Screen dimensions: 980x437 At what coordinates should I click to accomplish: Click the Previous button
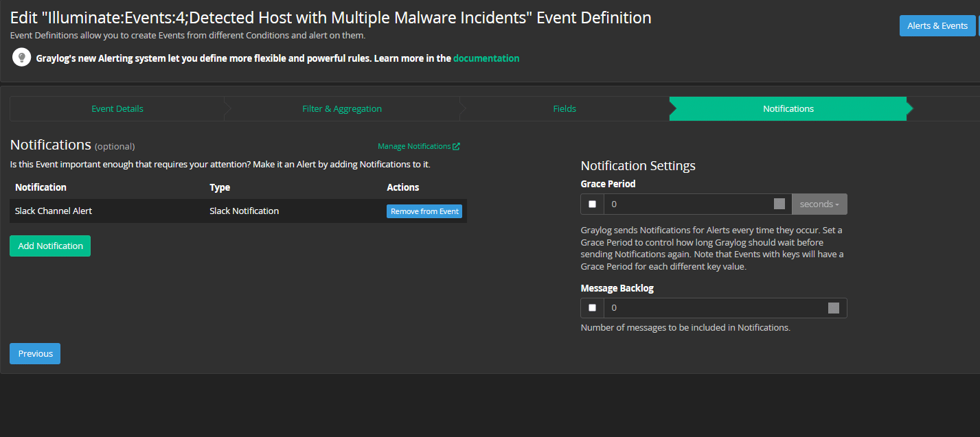pyautogui.click(x=34, y=353)
